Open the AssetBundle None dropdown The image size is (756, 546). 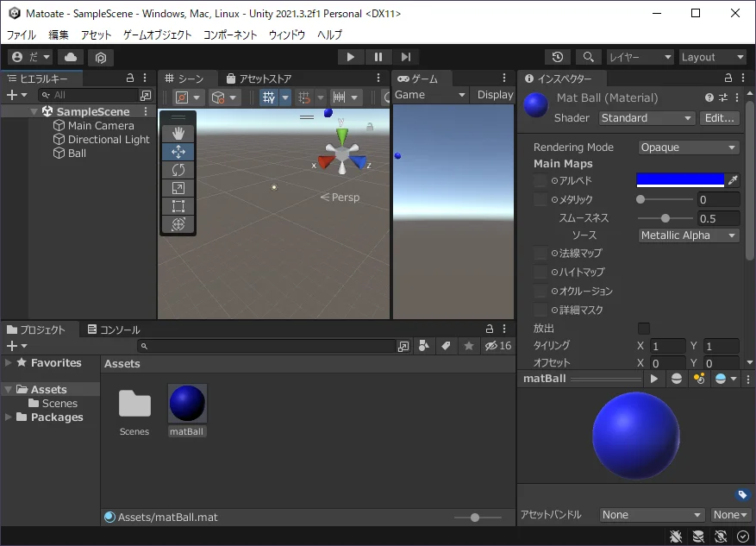pos(651,515)
